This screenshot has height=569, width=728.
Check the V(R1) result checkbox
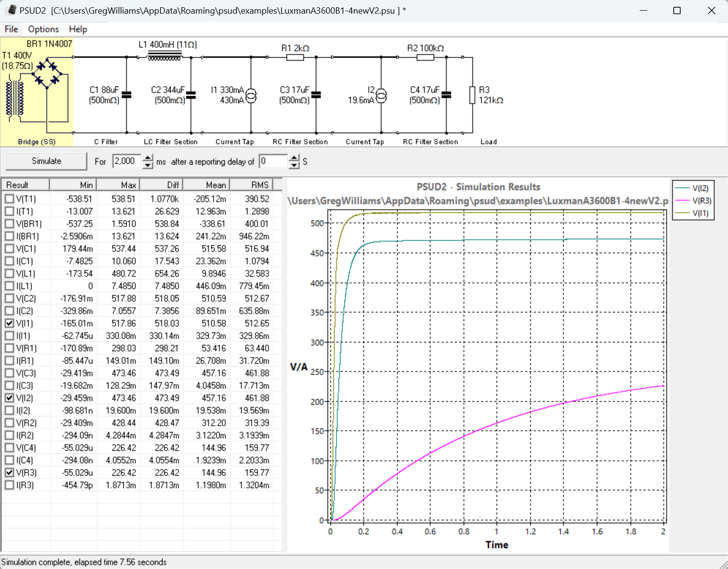pyautogui.click(x=9, y=348)
